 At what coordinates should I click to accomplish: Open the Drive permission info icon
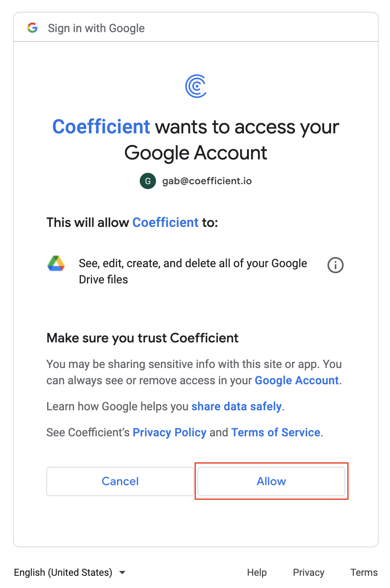(x=336, y=265)
